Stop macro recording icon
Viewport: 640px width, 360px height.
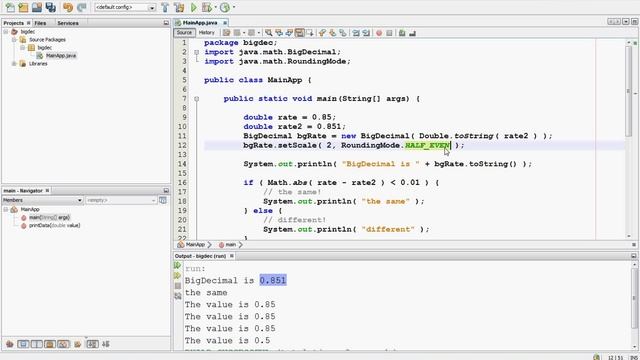click(x=389, y=33)
